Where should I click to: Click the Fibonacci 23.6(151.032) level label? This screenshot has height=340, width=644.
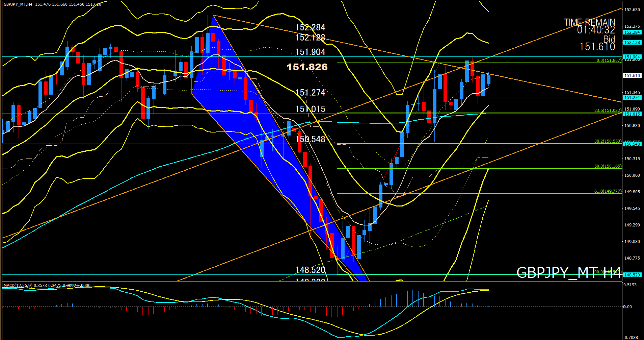click(608, 111)
